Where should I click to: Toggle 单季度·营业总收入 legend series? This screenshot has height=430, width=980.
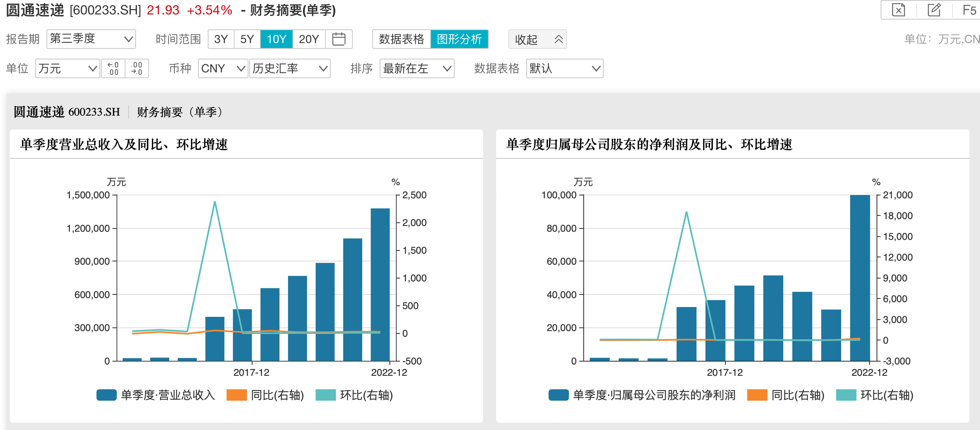pos(107,395)
